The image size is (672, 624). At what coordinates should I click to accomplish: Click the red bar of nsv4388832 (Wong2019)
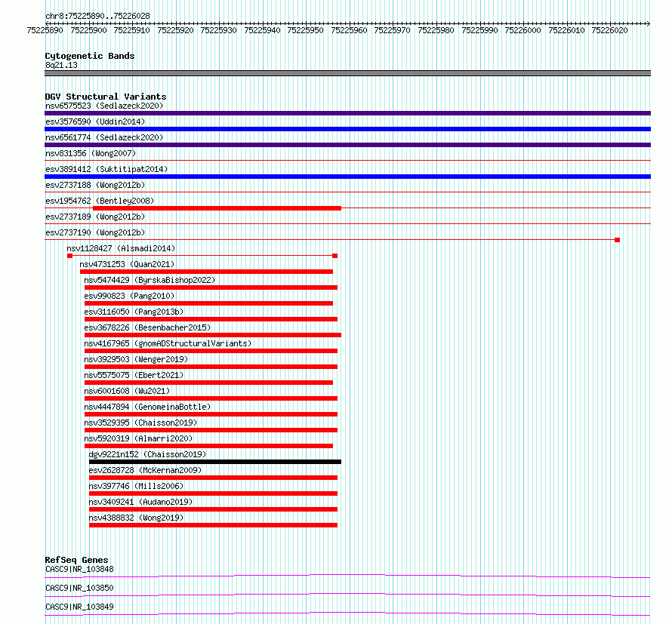[x=213, y=525]
